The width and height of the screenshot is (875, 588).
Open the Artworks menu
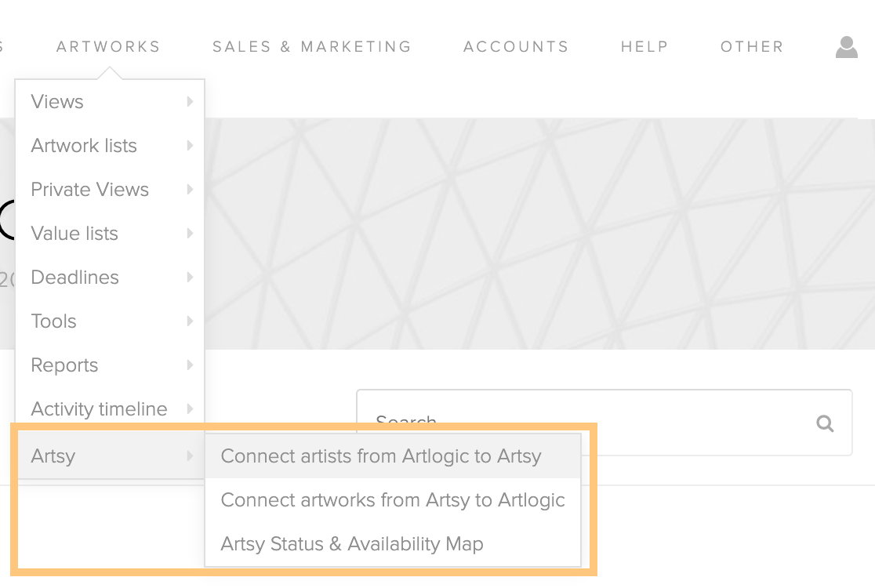click(108, 47)
